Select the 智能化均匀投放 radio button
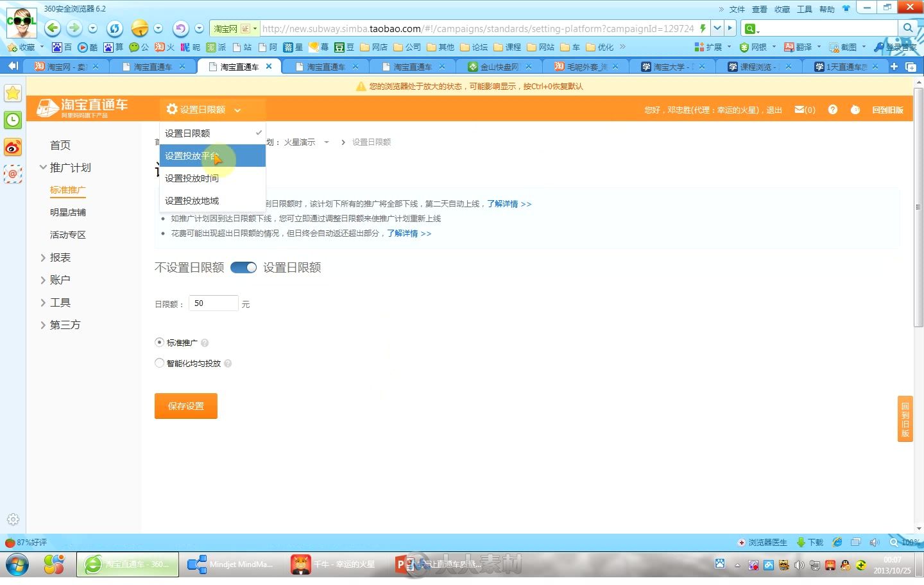924x585 pixels. 159,363
